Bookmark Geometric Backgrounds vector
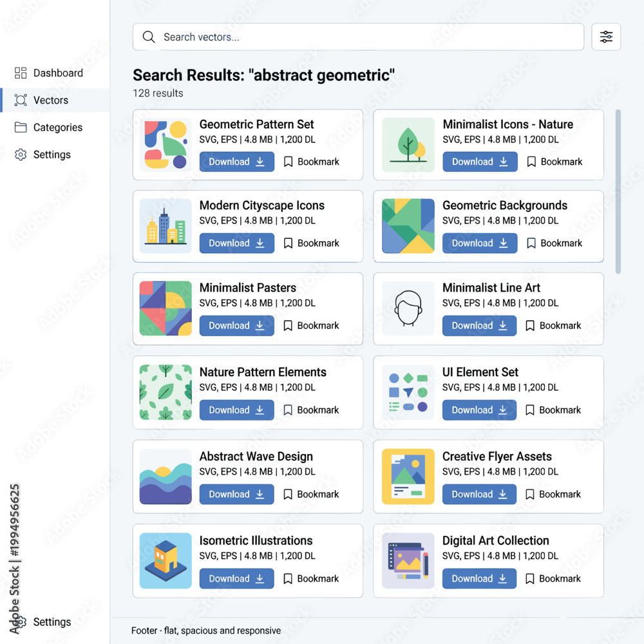 point(554,243)
